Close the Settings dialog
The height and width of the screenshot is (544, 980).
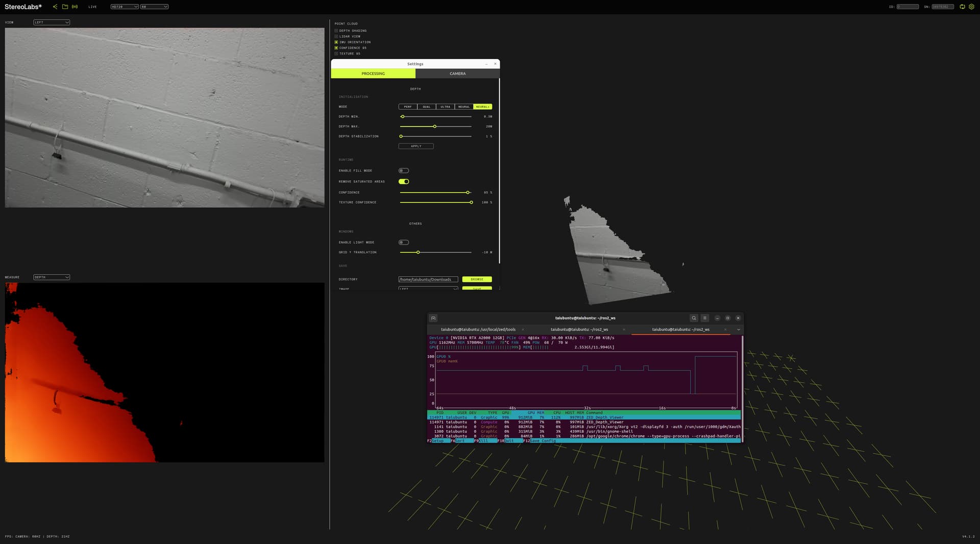495,64
